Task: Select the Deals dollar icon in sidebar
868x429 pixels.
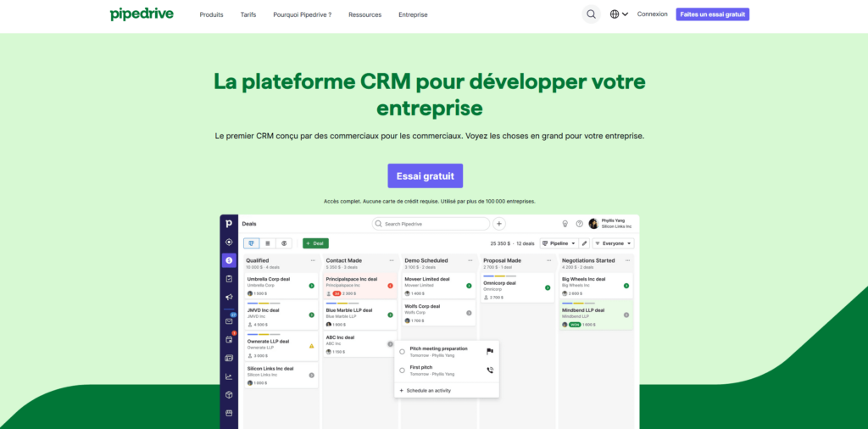Action: click(229, 260)
